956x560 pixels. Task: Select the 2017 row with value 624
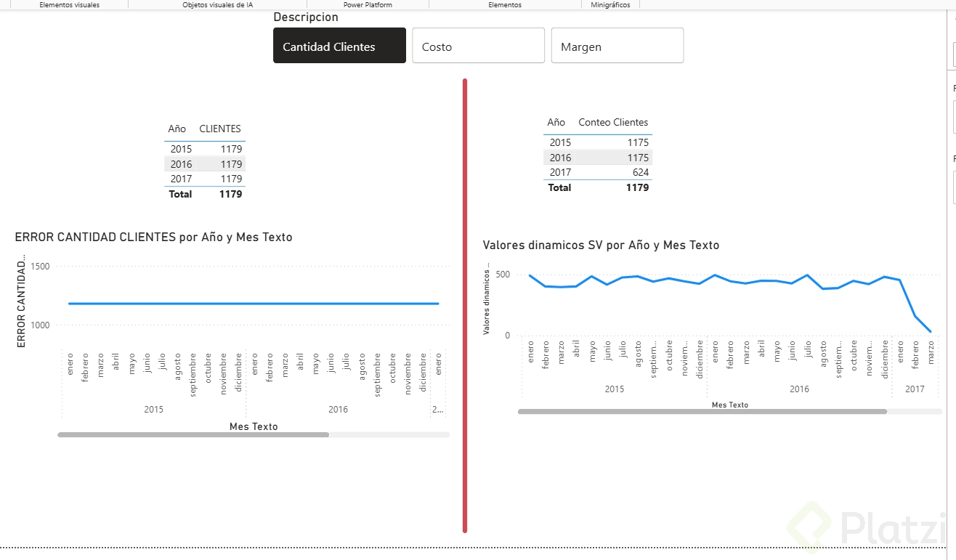tap(597, 172)
